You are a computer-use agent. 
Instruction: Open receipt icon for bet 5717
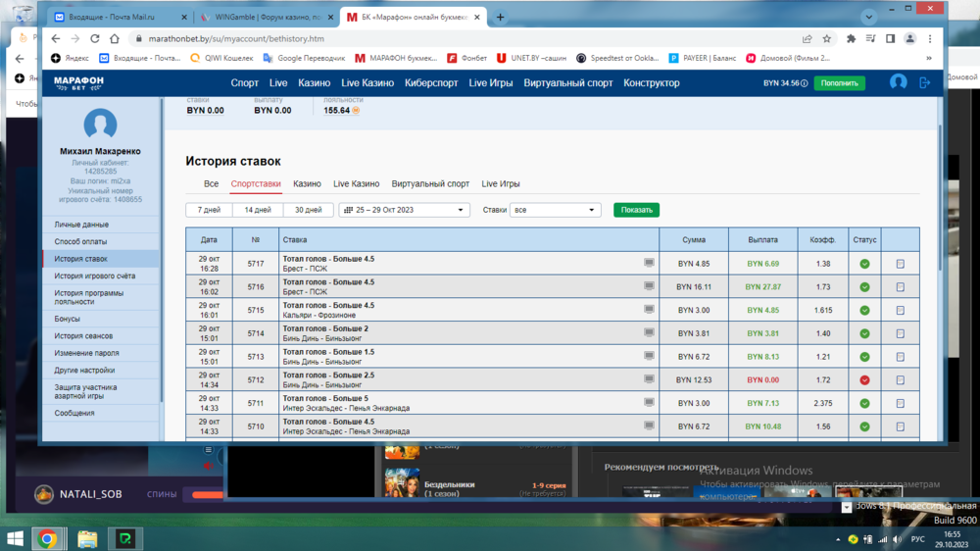tap(900, 264)
